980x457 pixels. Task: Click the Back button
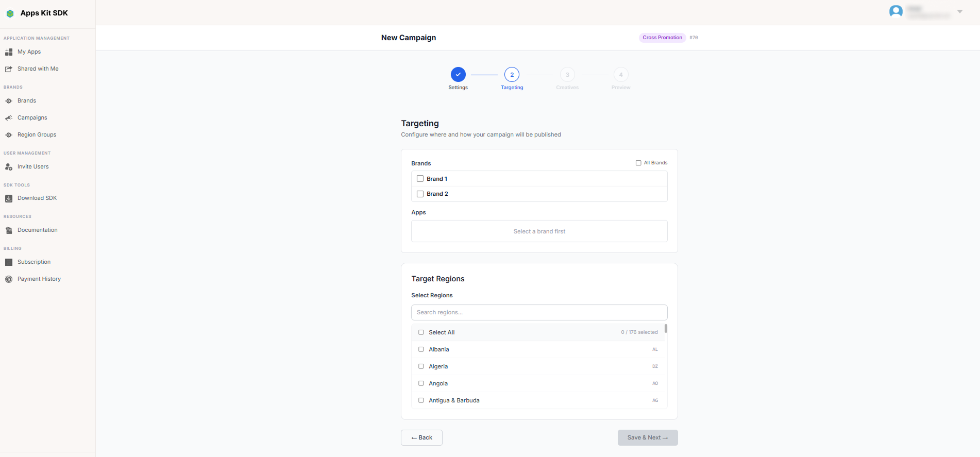coord(421,437)
